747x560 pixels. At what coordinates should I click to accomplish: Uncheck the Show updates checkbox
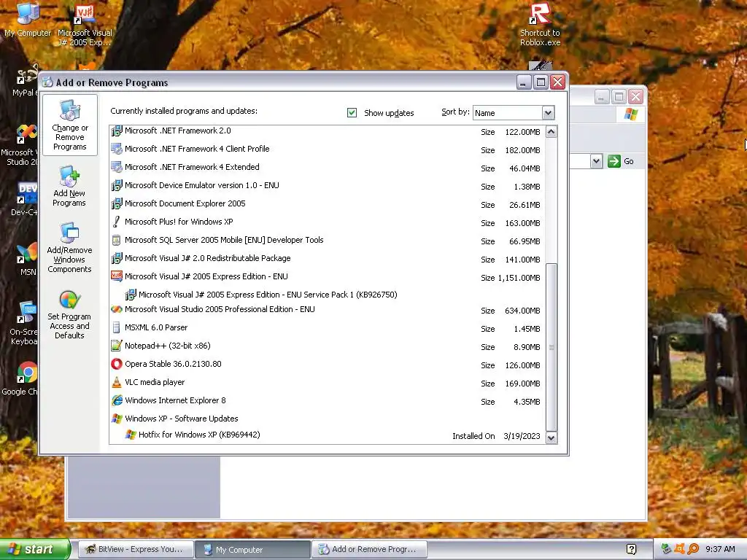352,113
